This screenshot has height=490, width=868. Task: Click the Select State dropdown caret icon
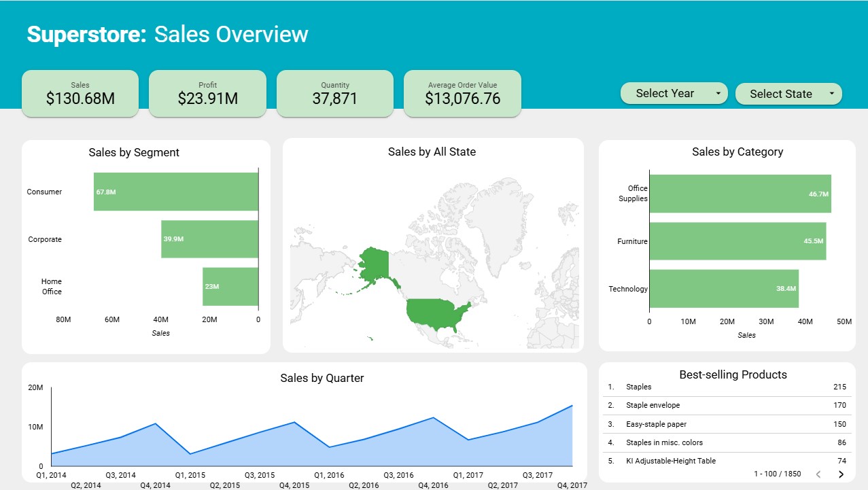[x=831, y=93]
